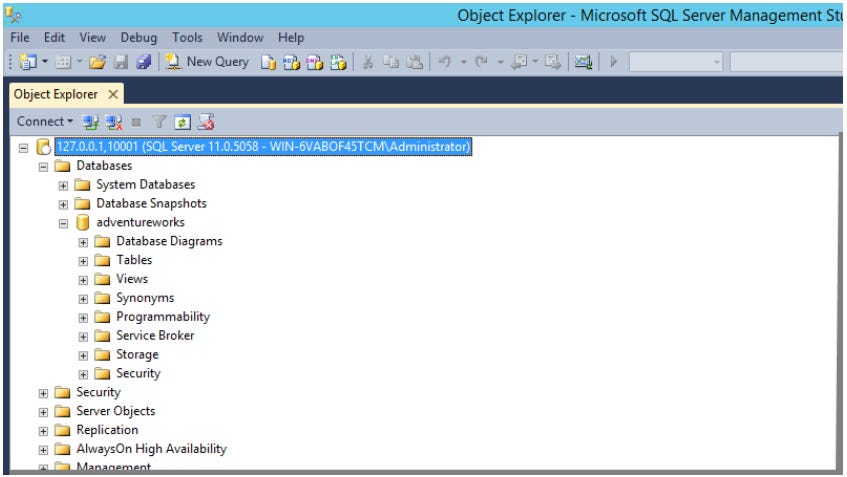The height and width of the screenshot is (477, 847).
Task: Expand the Views folder
Action: click(x=83, y=280)
